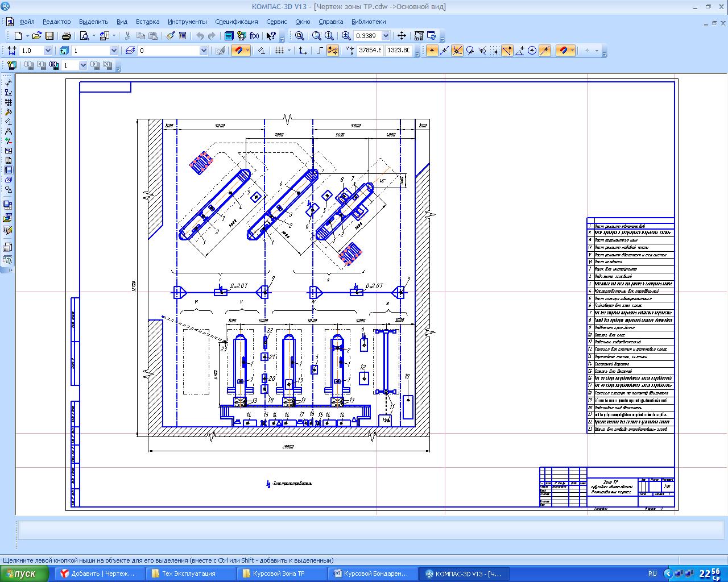Toggle center snap button
728x582 pixels.
pos(532,51)
